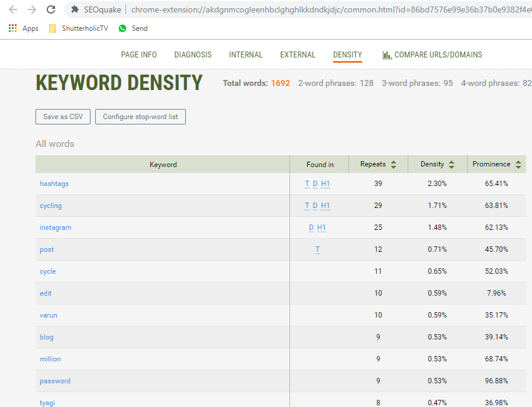Click Configure stop-word list button
This screenshot has width=532, height=407.
pyautogui.click(x=140, y=117)
